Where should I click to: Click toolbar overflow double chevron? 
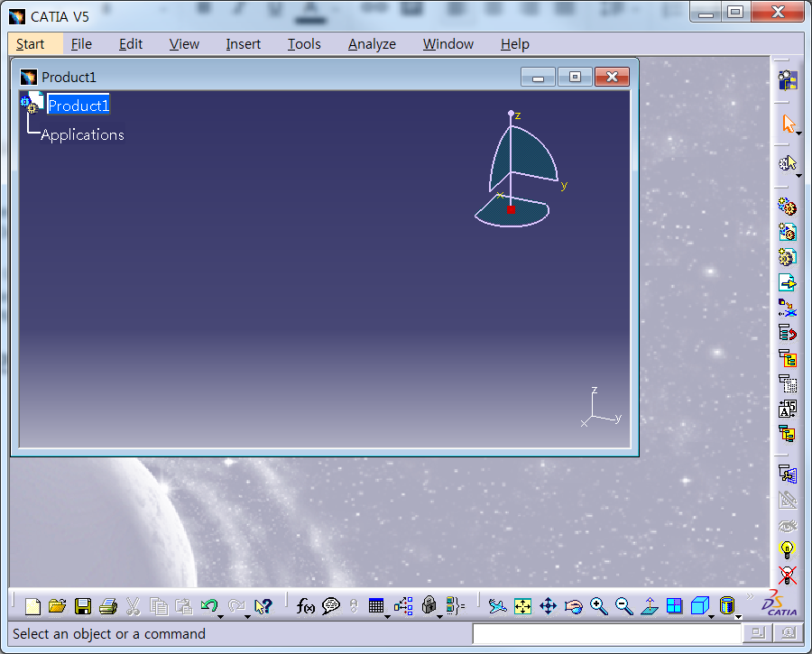750,596
